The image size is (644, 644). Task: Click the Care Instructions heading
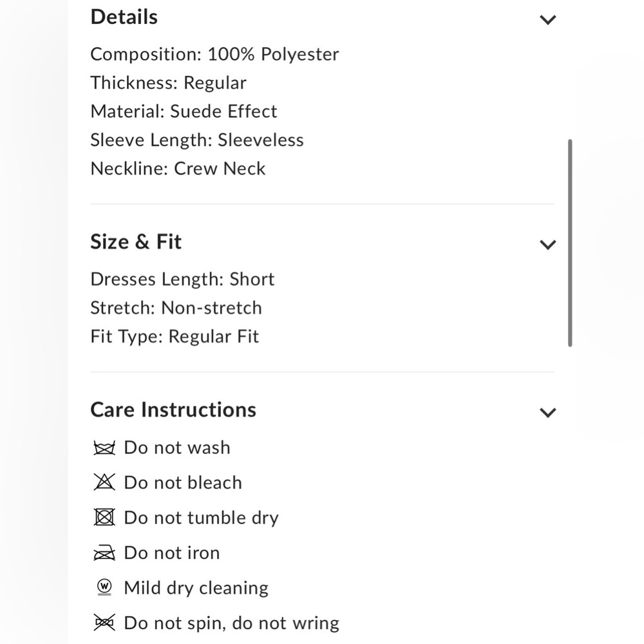173,409
